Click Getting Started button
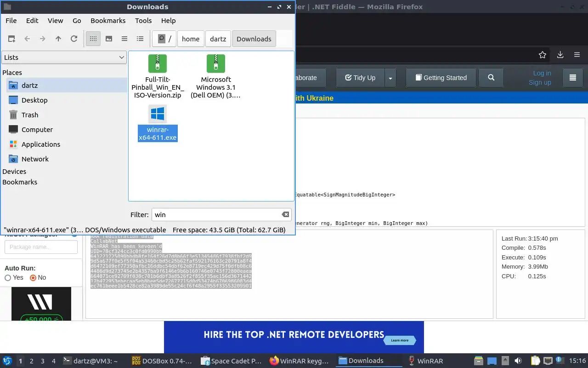588x368 pixels. click(441, 78)
